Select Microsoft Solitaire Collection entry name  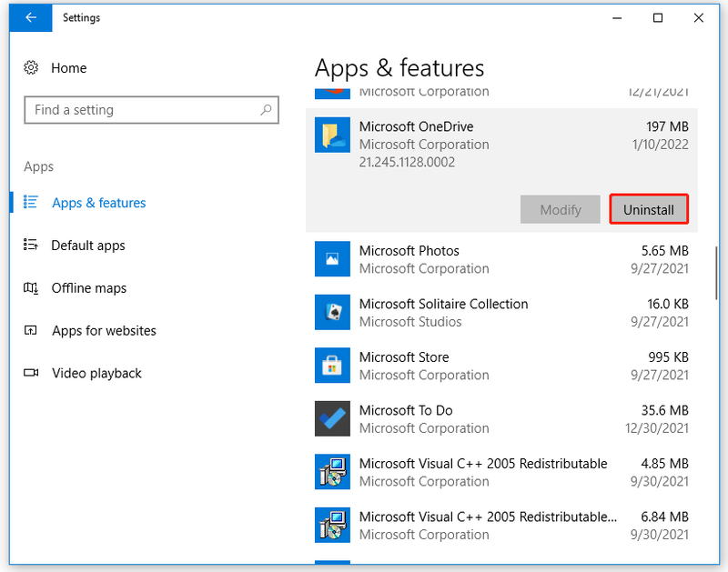(443, 305)
